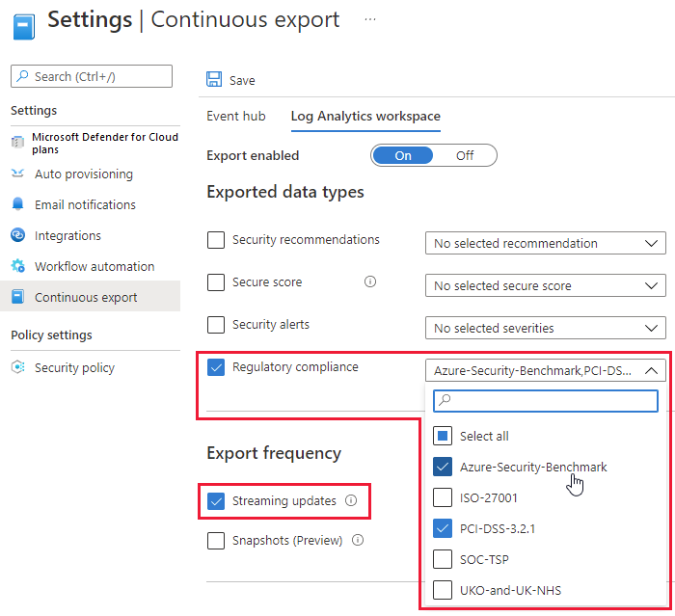Open Microsoft Defender for Cloud plans icon
This screenshot has height=616, width=675.
pos(17,143)
